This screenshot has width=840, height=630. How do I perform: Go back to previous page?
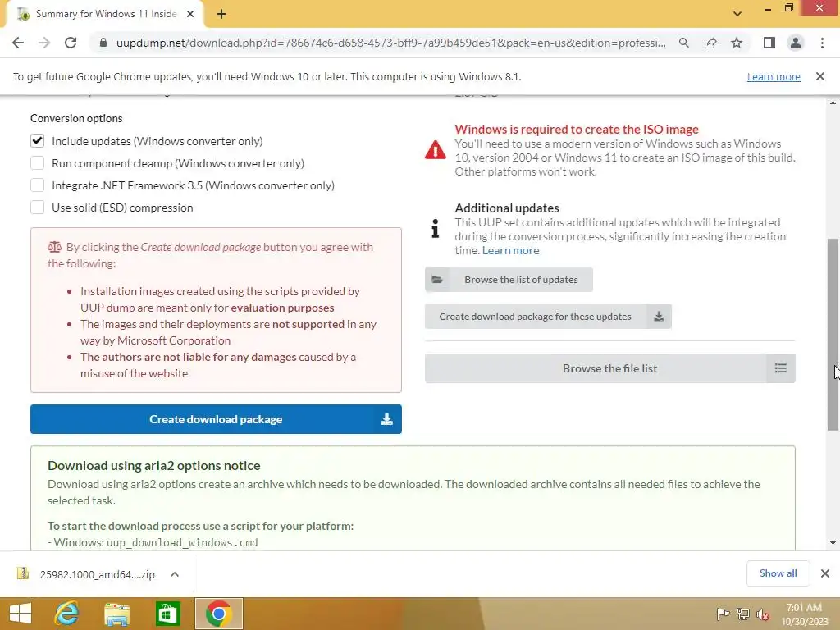click(x=18, y=43)
